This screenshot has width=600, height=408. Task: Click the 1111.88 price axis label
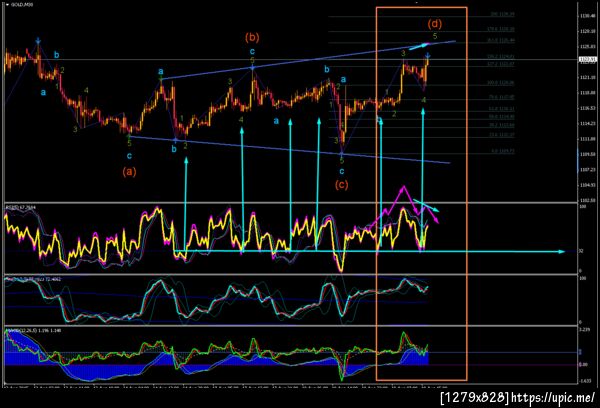(587, 139)
